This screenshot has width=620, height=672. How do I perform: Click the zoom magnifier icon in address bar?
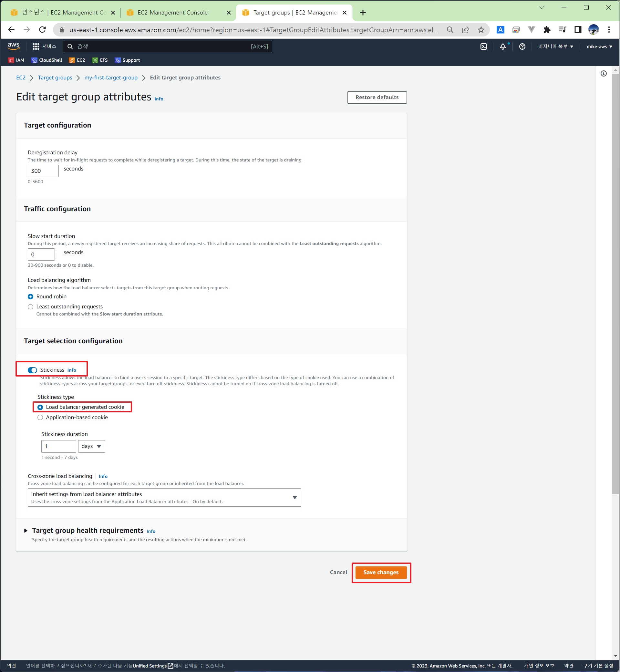click(450, 30)
